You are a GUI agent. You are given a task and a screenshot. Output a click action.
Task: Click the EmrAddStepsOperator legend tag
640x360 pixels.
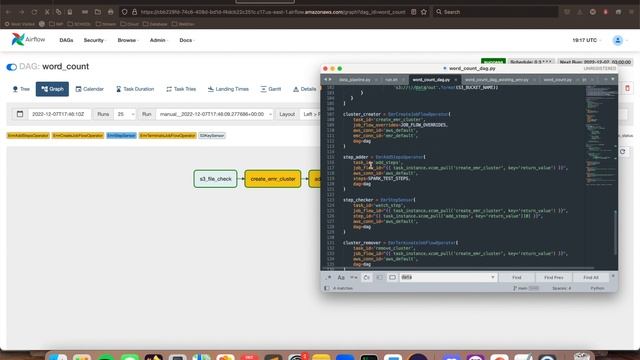(28, 136)
